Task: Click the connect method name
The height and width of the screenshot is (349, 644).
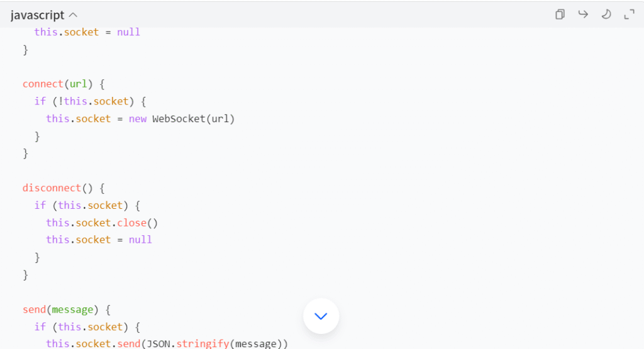Action: click(x=43, y=84)
